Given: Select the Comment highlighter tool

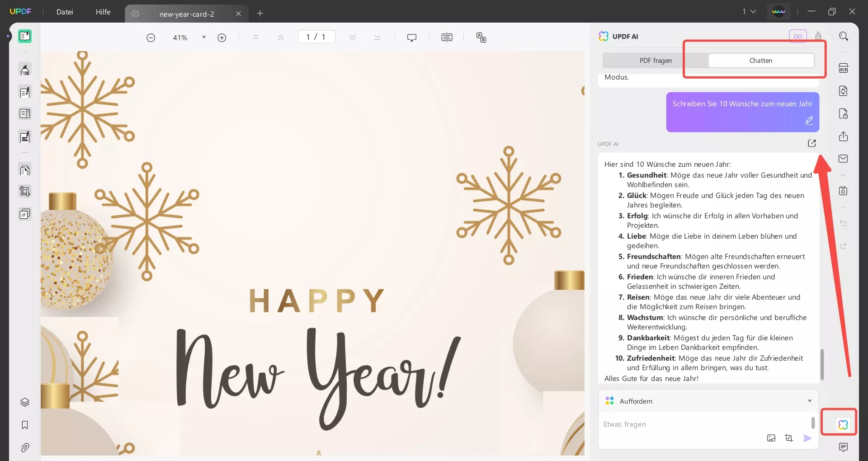Looking at the screenshot, I should [x=25, y=70].
